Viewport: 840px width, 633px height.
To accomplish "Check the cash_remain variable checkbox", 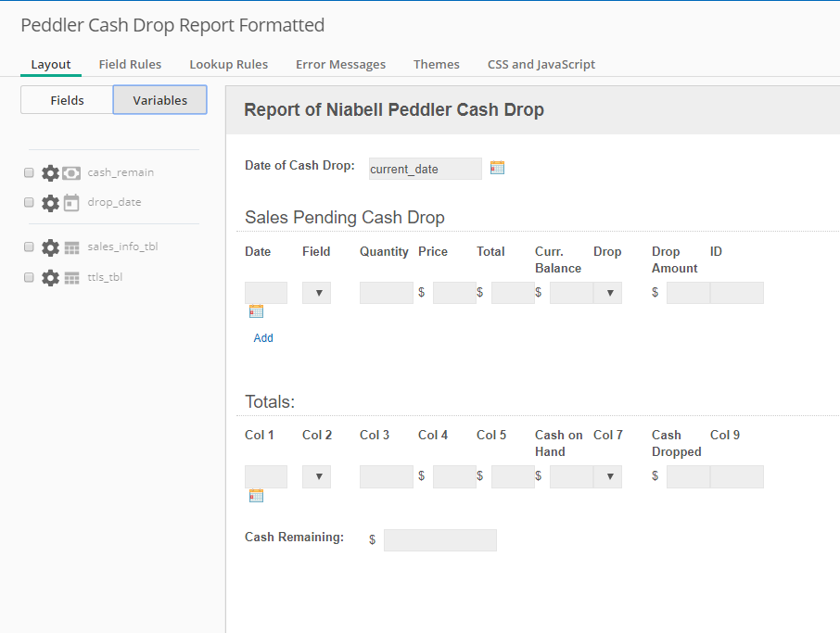I will click(29, 172).
